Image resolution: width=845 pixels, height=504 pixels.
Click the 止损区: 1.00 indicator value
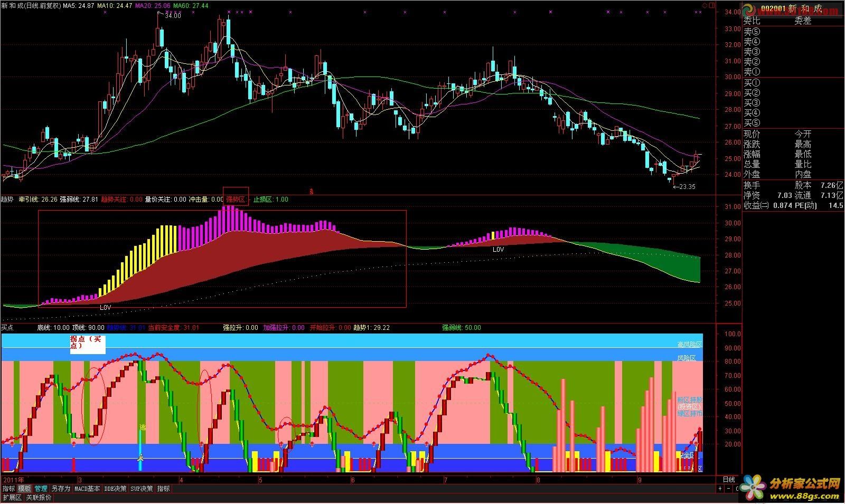(x=271, y=199)
